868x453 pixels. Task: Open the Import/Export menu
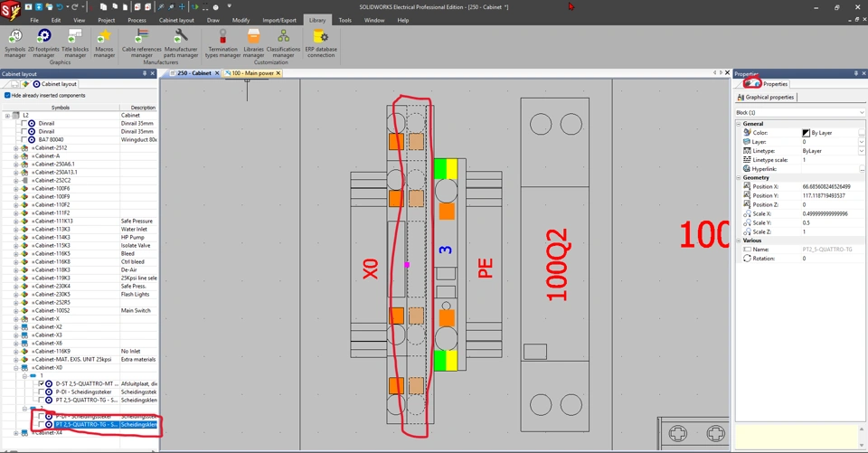pos(279,20)
